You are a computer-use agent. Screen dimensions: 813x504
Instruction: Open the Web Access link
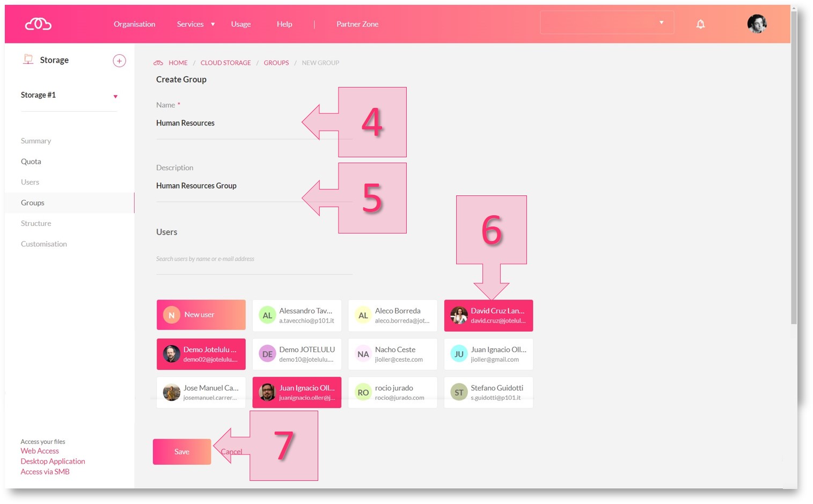coord(40,451)
